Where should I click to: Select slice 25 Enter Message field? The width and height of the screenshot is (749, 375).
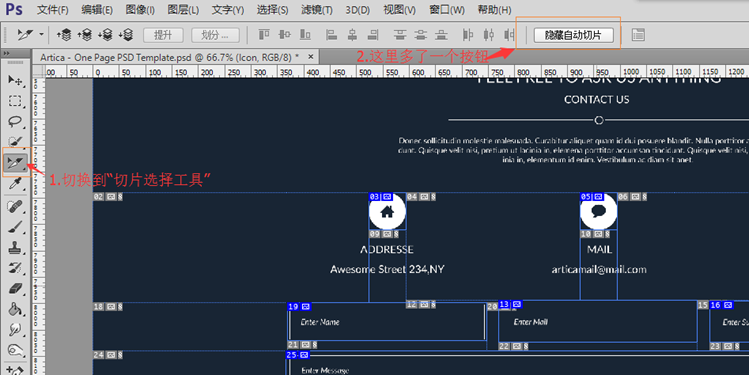[x=517, y=364]
